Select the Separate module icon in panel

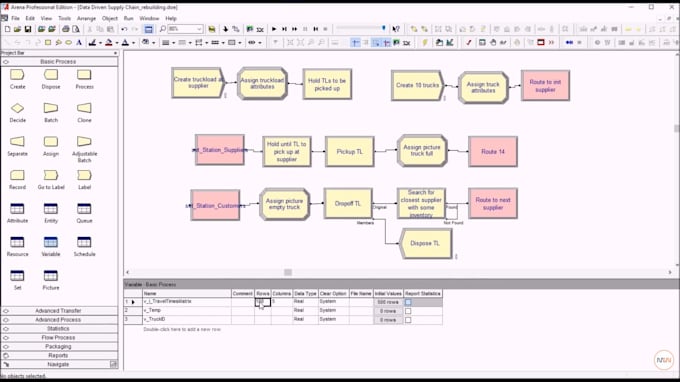point(17,142)
